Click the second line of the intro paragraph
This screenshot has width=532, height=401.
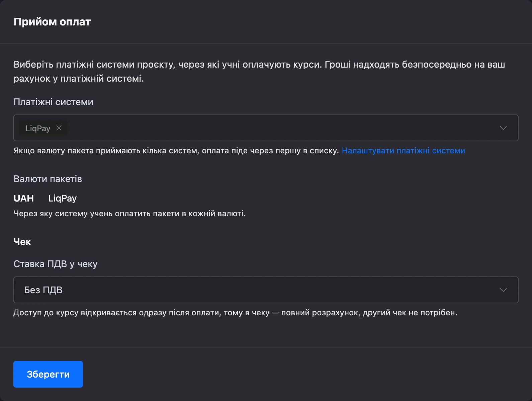tap(79, 79)
